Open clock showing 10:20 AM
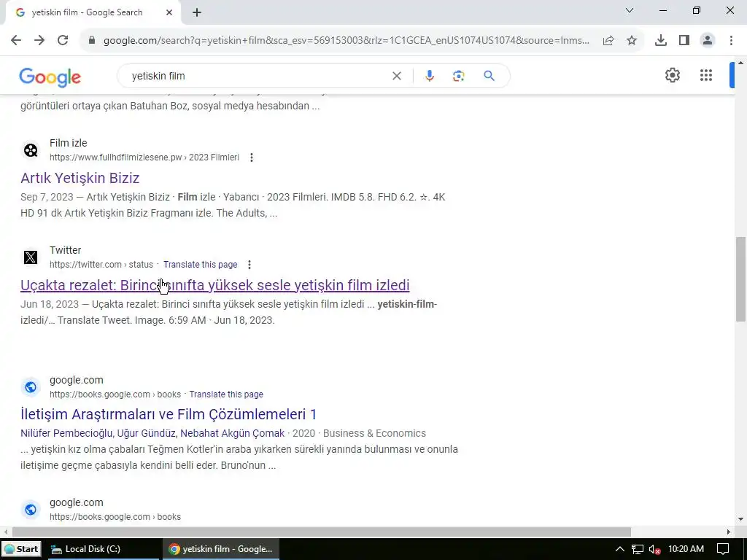This screenshot has width=747, height=560. (x=686, y=549)
